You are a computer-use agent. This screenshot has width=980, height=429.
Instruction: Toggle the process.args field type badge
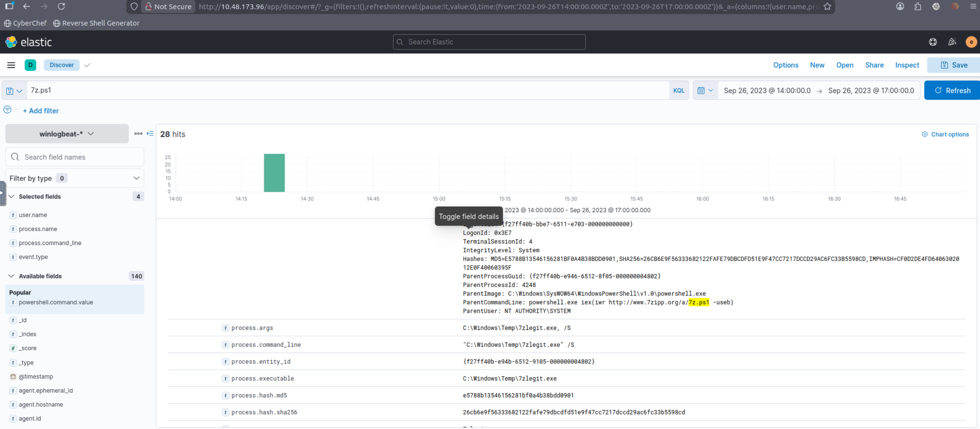(225, 328)
